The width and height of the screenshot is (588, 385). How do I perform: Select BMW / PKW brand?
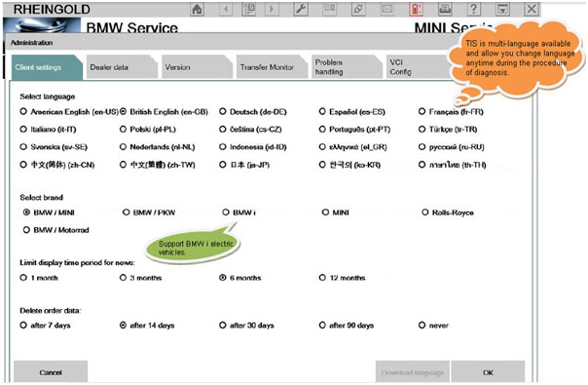[x=126, y=212]
